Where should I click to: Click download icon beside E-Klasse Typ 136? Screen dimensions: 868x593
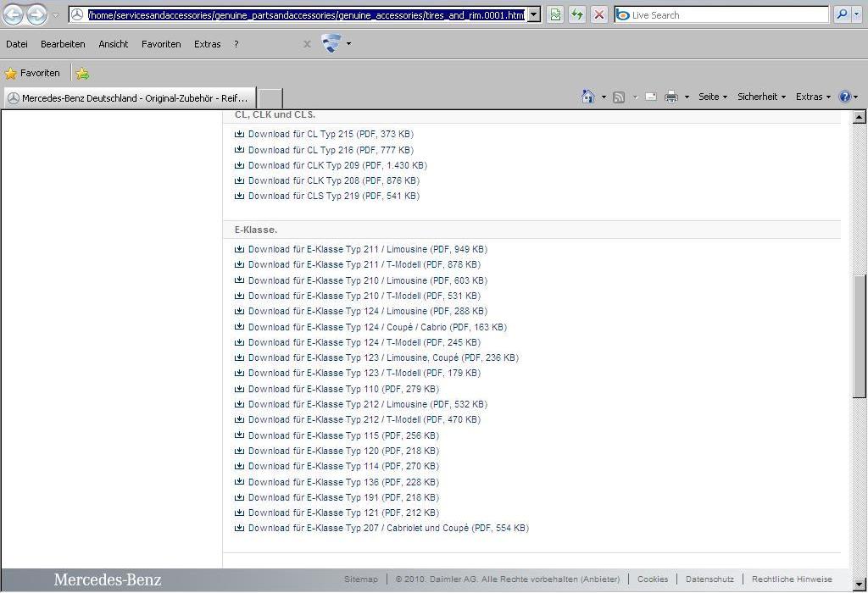click(x=239, y=481)
